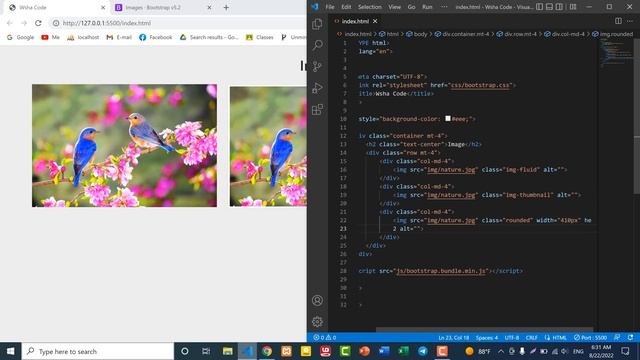Image resolution: width=640 pixels, height=360 pixels.
Task: Close the Wsha Code browser tab
Action: point(103,7)
